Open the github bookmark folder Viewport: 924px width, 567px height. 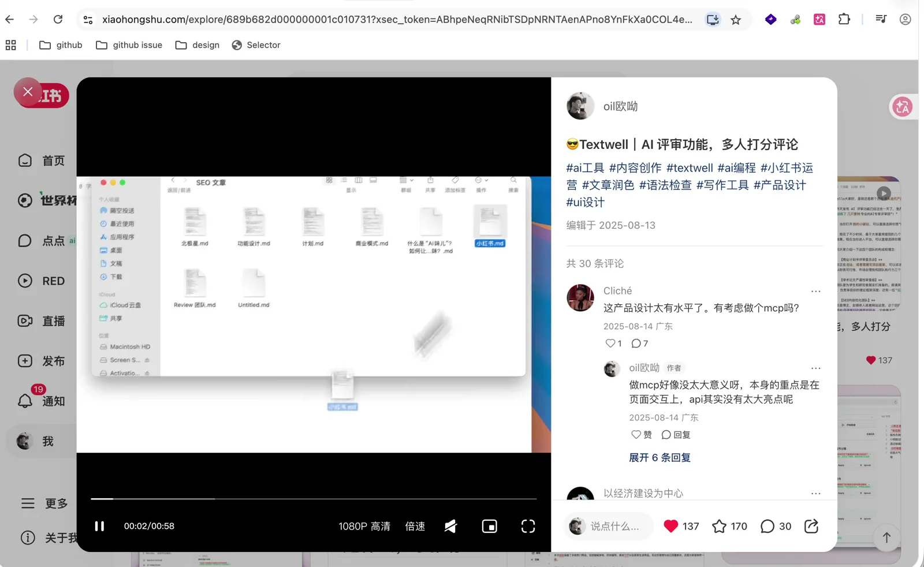61,45
